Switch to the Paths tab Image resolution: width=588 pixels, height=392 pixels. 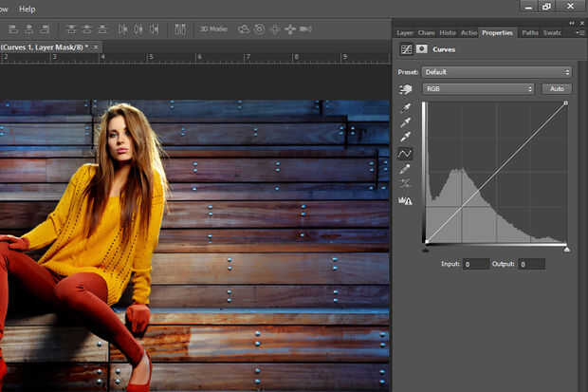(529, 32)
